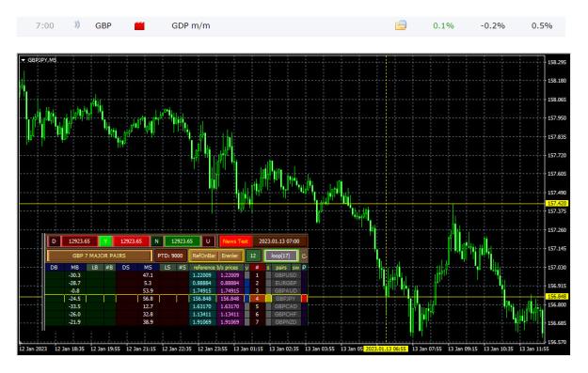Click the RefOnBar button
The image size is (588, 373).
coord(203,256)
